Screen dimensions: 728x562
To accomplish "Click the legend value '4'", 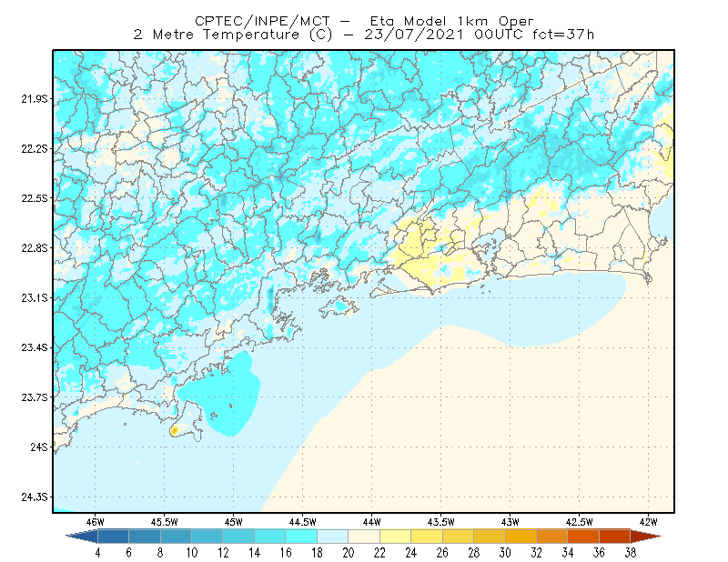I will pyautogui.click(x=97, y=553).
